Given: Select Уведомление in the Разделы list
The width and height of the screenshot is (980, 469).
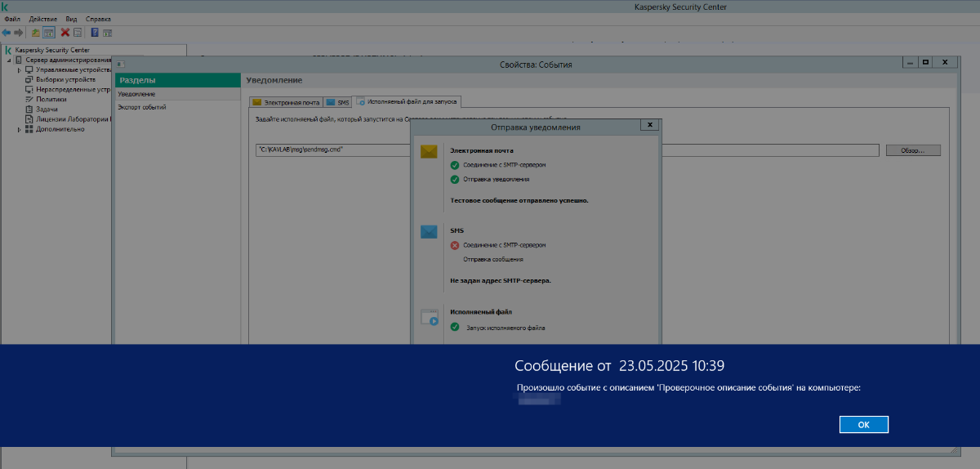Looking at the screenshot, I should click(x=177, y=94).
